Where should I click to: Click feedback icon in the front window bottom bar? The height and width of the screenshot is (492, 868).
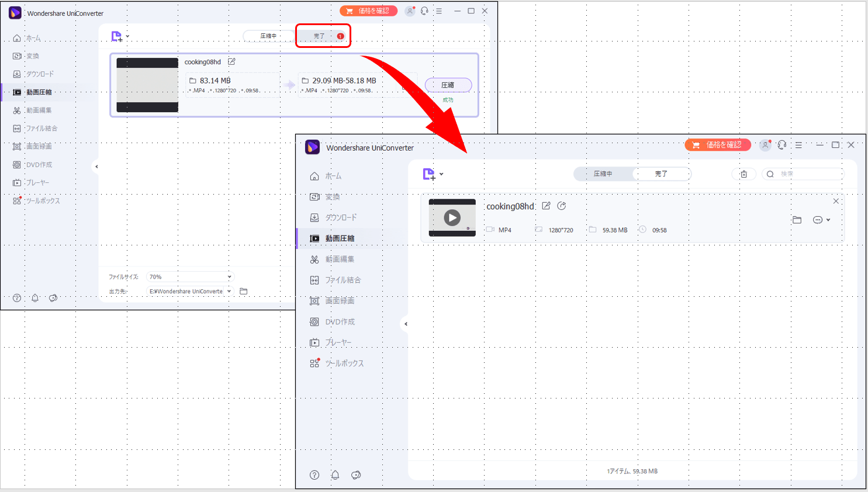[x=356, y=475]
